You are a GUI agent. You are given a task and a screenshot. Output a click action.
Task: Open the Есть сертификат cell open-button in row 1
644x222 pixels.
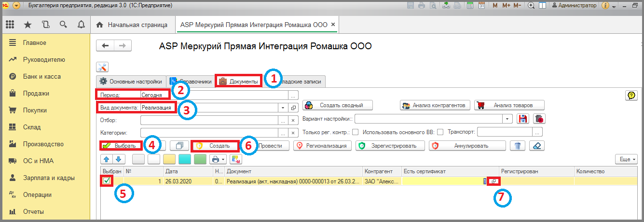tap(493, 181)
